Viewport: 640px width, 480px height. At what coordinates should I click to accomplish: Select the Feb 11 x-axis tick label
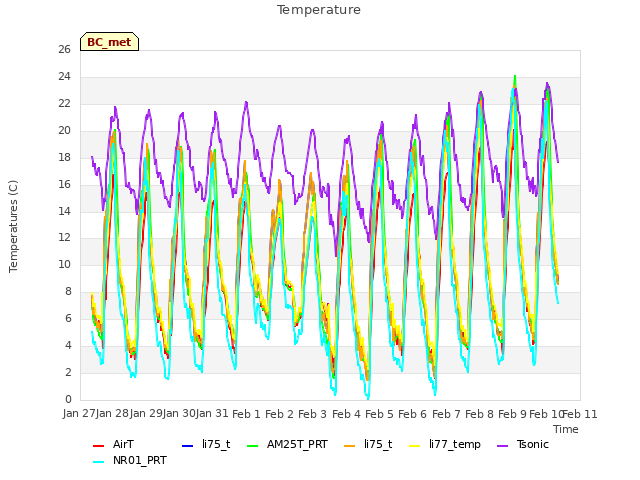pos(580,414)
